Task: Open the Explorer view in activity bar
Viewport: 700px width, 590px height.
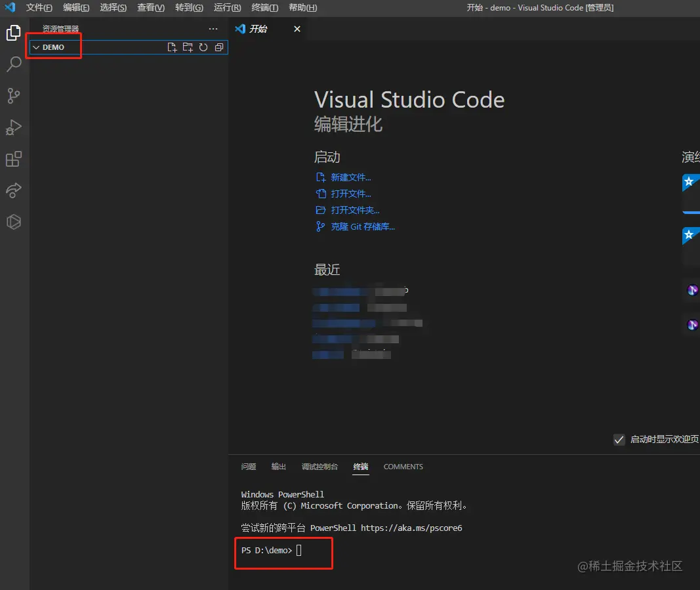Action: tap(13, 33)
